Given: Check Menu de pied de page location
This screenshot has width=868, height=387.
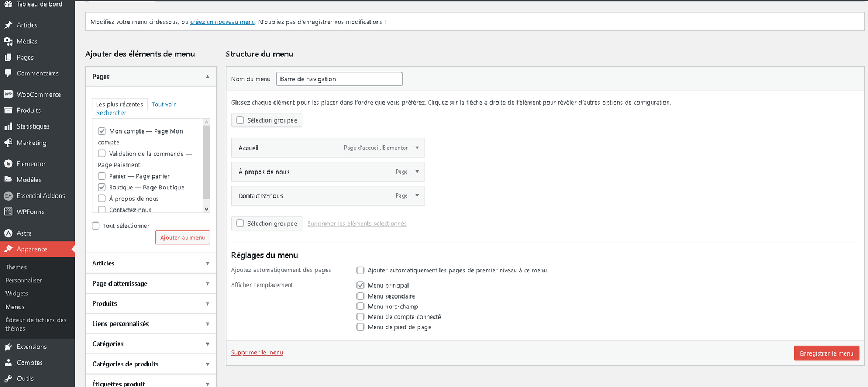Looking at the screenshot, I should pyautogui.click(x=360, y=327).
